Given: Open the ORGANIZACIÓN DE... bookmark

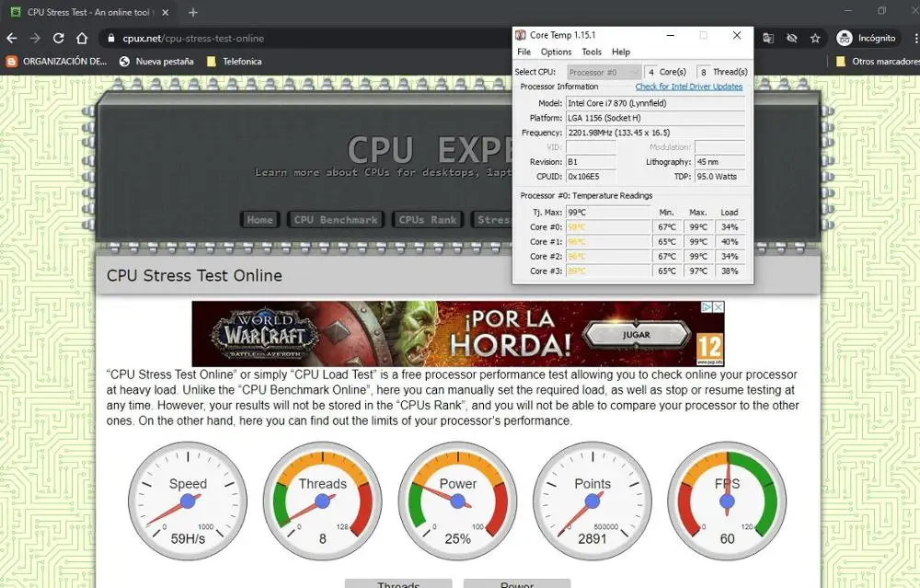Looking at the screenshot, I should [56, 61].
